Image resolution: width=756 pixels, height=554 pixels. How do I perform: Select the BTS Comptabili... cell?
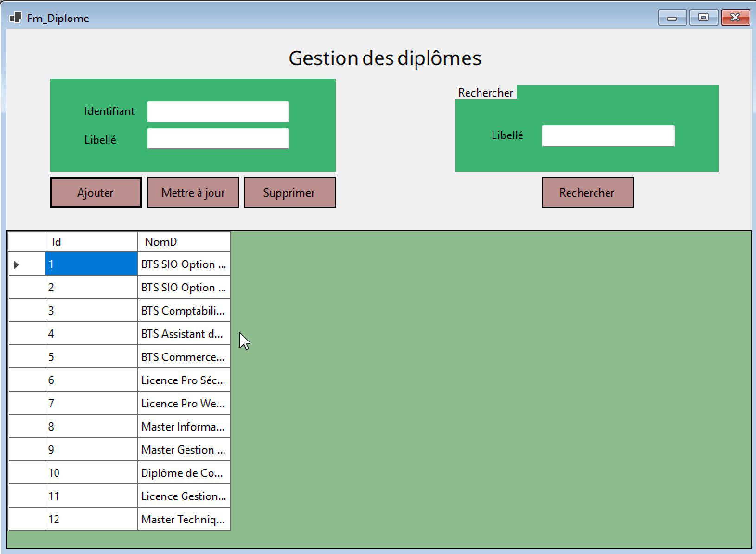pyautogui.click(x=184, y=311)
